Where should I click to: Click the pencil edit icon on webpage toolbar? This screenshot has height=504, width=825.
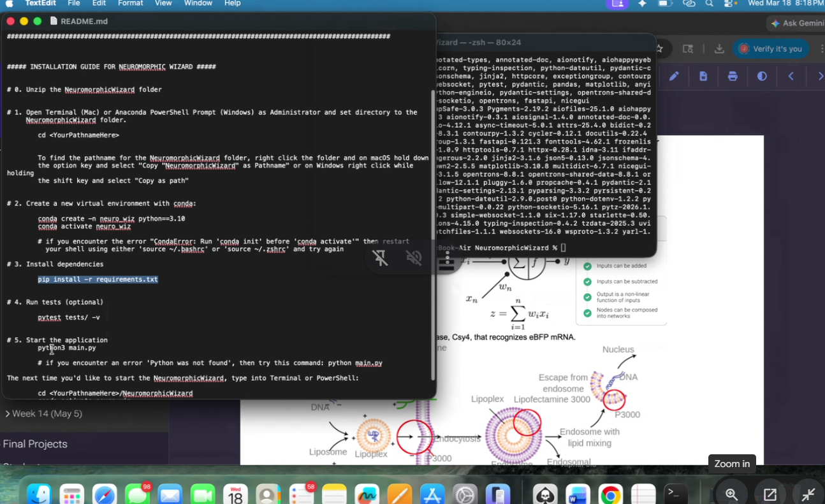[674, 76]
